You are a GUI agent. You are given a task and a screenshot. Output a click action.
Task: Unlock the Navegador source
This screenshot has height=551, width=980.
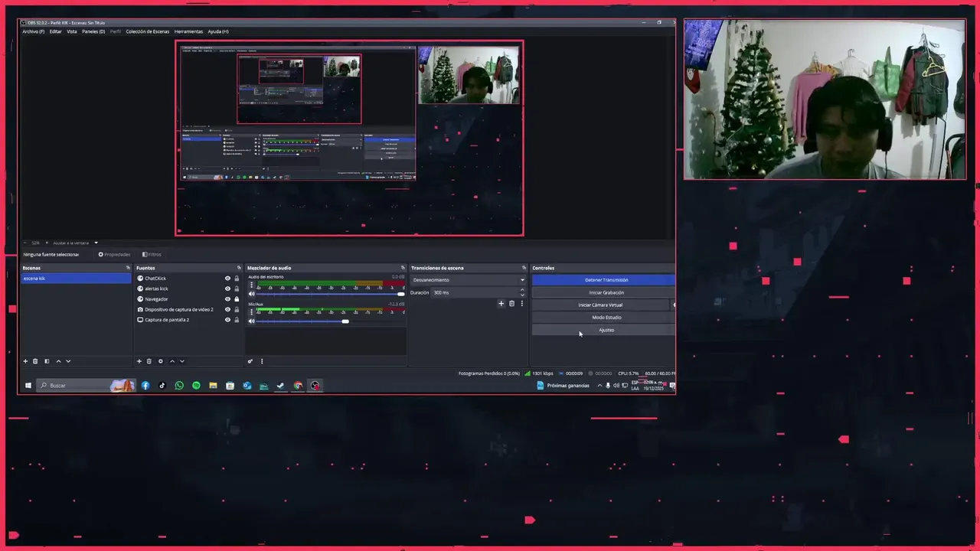click(237, 299)
